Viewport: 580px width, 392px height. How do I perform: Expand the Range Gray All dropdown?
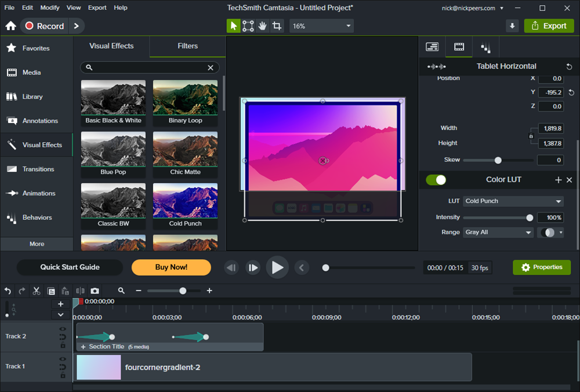click(498, 233)
